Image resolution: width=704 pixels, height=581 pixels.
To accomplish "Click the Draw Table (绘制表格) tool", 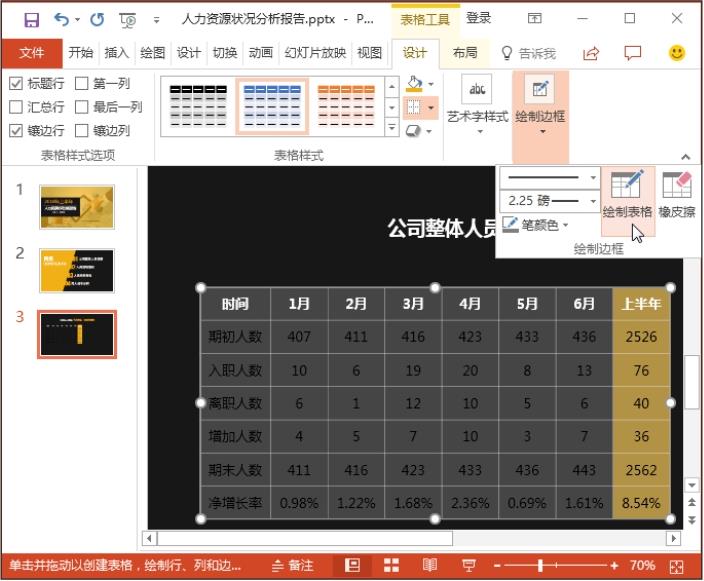I will click(x=627, y=195).
